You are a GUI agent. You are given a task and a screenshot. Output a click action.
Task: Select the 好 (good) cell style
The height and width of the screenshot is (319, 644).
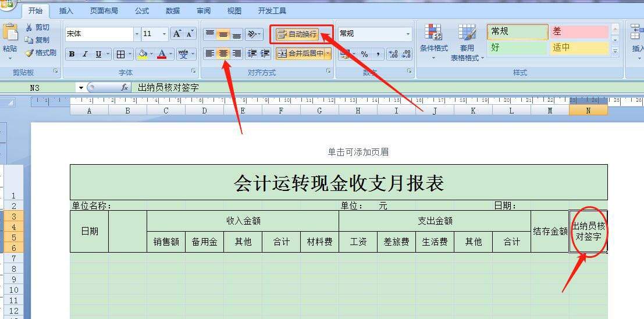(x=518, y=48)
